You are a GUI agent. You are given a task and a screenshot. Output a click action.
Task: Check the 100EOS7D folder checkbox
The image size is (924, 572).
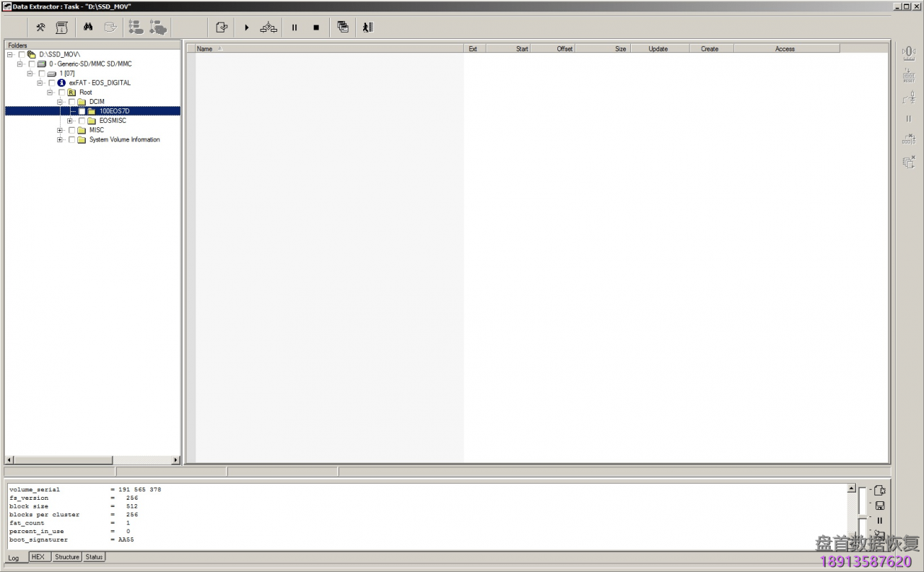pos(82,111)
